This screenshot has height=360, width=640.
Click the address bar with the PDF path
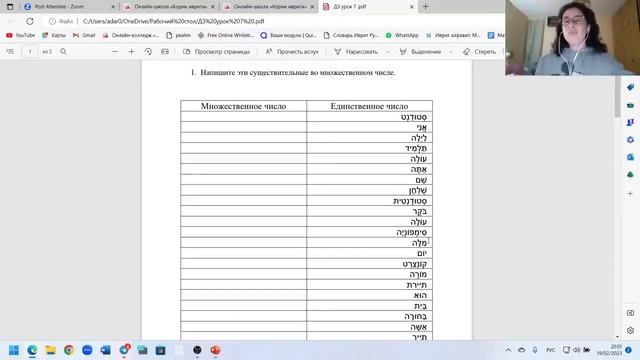173,21
